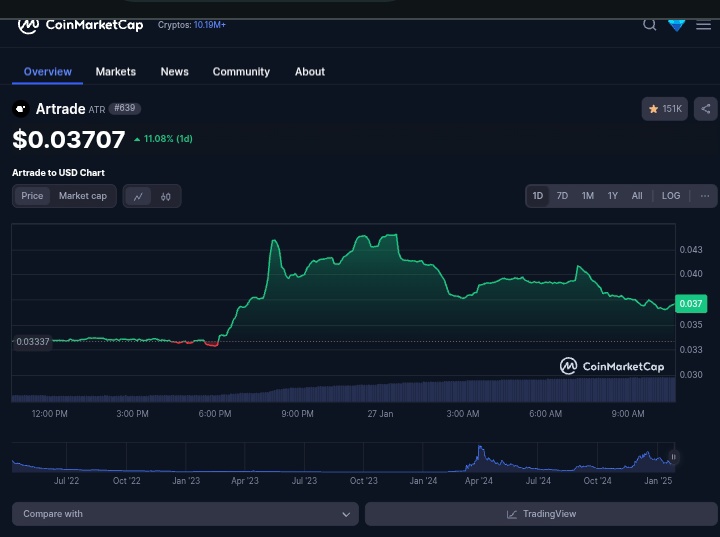
Task: Select the 1Y time range
Action: (x=613, y=196)
